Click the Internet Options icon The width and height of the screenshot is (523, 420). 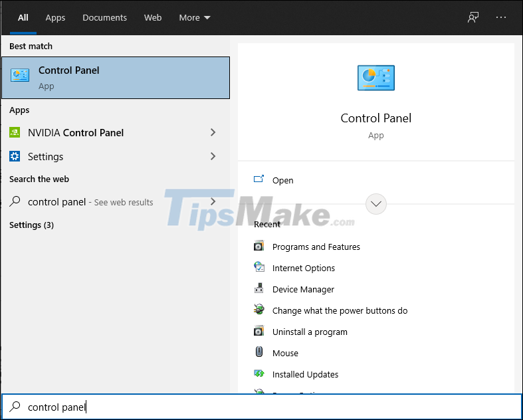(x=259, y=267)
